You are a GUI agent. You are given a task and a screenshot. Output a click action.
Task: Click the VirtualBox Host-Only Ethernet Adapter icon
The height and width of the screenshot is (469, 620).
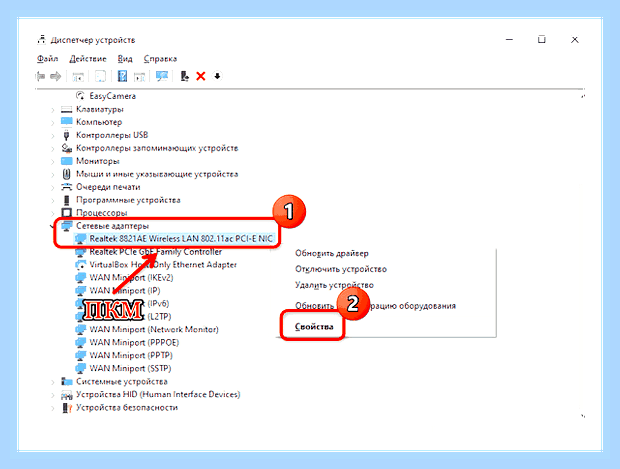[x=81, y=265]
